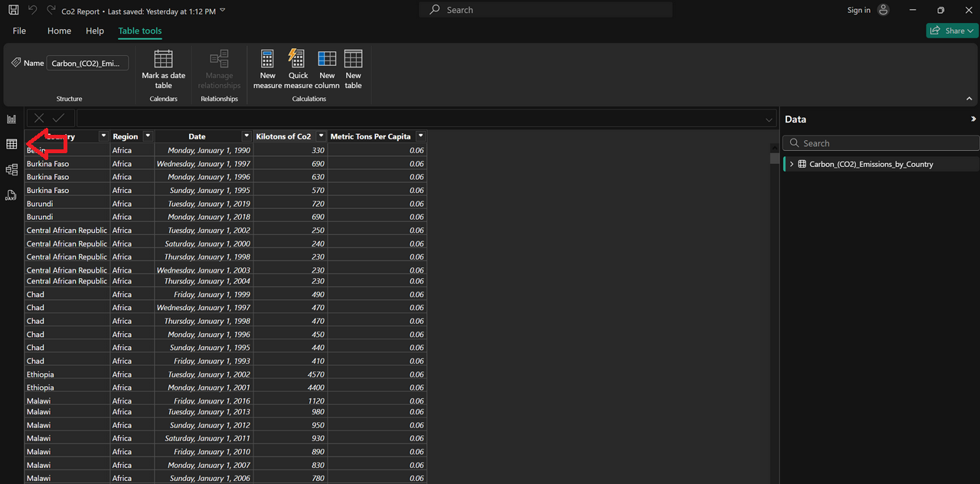Undo the last action
Image resolution: width=980 pixels, height=484 pixels.
(x=32, y=10)
